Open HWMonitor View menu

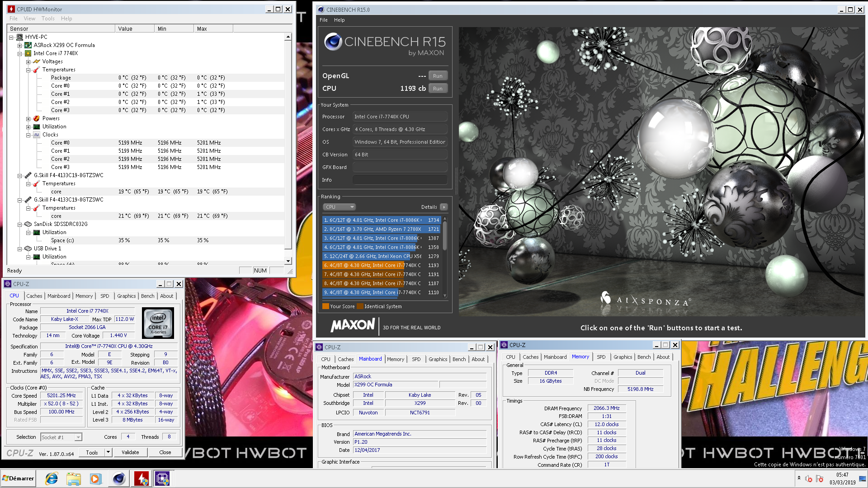pyautogui.click(x=29, y=19)
